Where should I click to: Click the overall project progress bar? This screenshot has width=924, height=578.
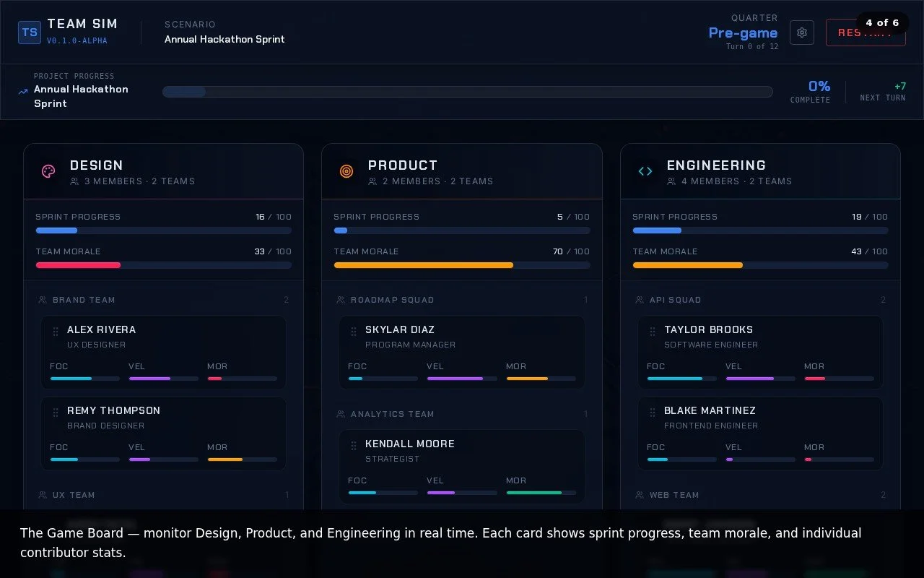pyautogui.click(x=467, y=92)
